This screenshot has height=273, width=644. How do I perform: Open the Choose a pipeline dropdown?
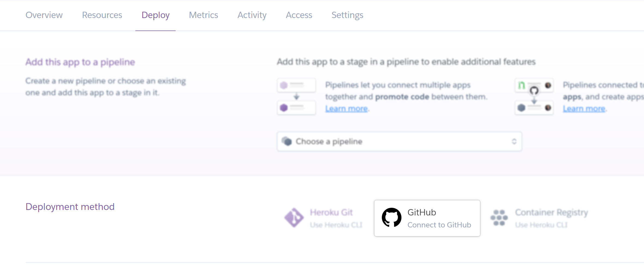[x=399, y=141]
